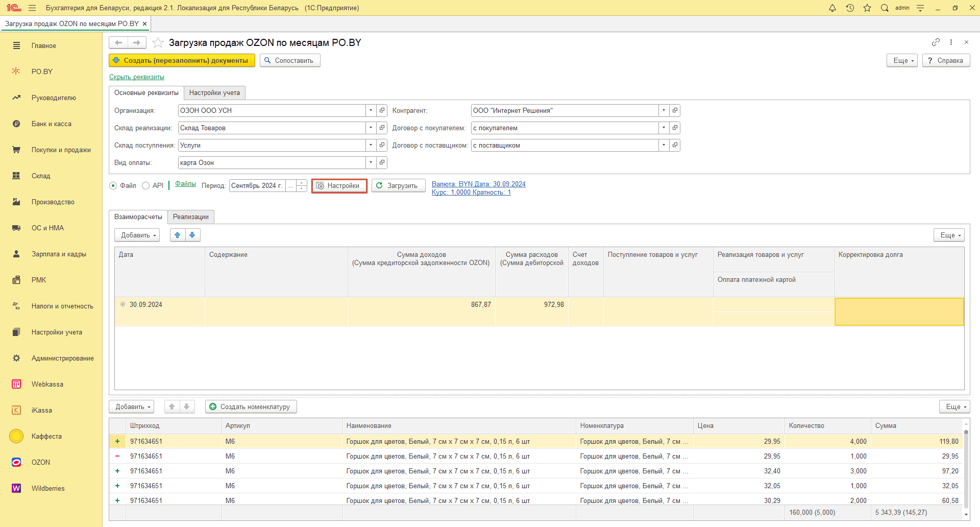Expand the 30.09.2024 row
This screenshot has height=527, width=980.
tap(122, 304)
